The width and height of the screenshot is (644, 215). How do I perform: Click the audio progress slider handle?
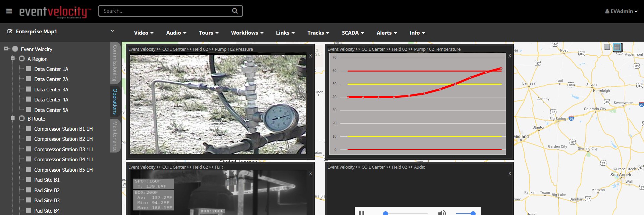click(x=385, y=213)
